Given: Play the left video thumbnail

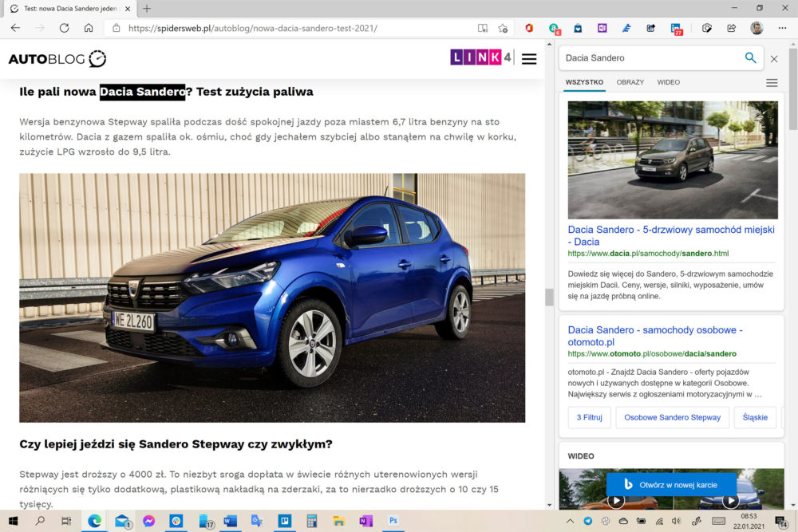Looking at the screenshot, I should [x=616, y=501].
